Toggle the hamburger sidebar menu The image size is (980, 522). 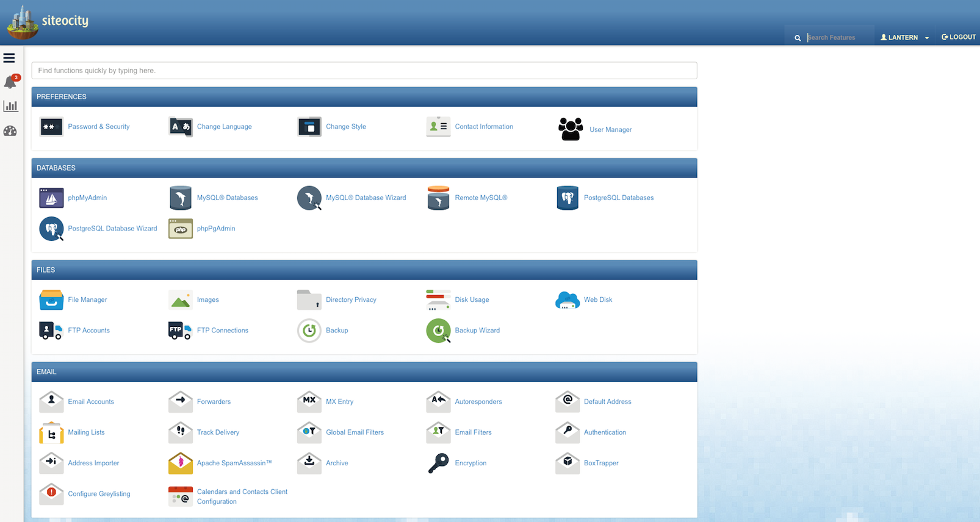(x=9, y=59)
